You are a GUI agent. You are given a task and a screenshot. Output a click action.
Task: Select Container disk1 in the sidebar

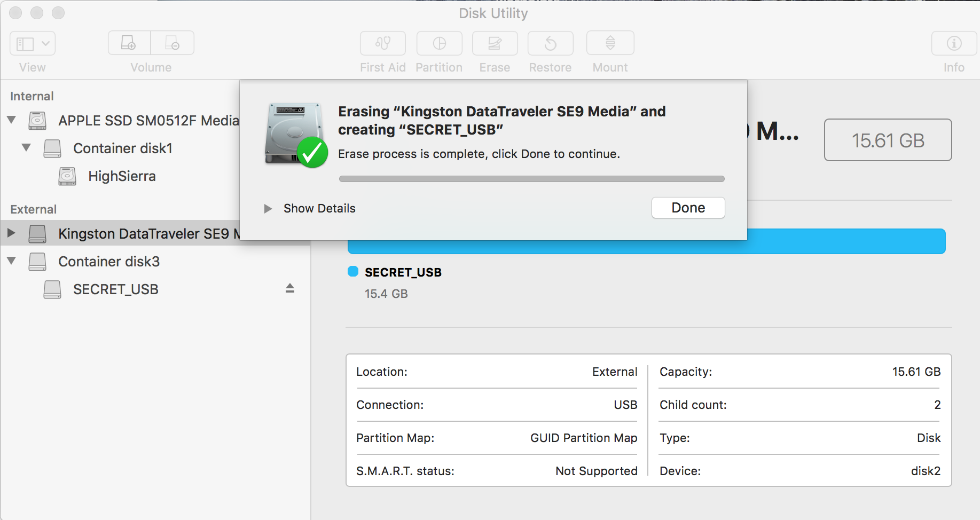pos(123,148)
